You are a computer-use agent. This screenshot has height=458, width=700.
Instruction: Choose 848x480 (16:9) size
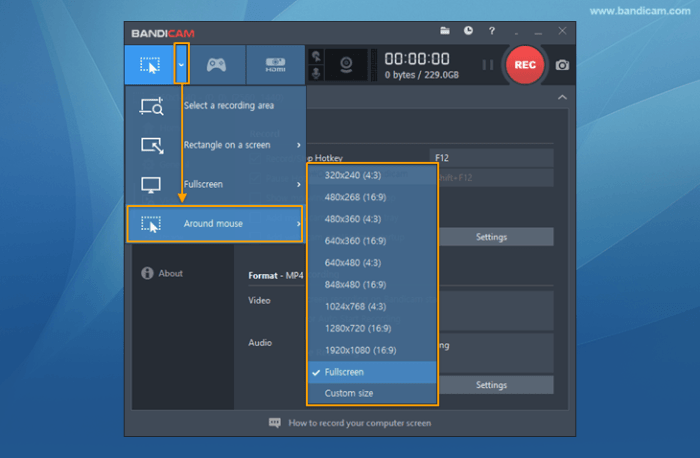coord(372,285)
